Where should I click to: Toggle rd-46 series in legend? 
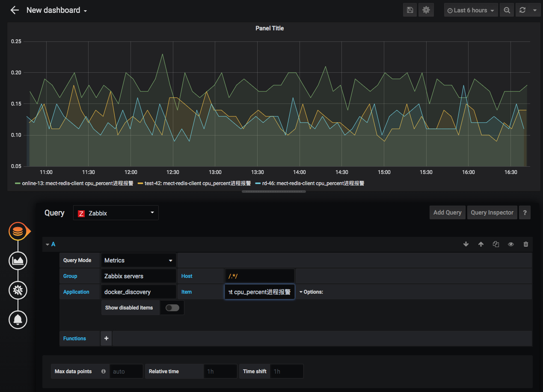[310, 183]
